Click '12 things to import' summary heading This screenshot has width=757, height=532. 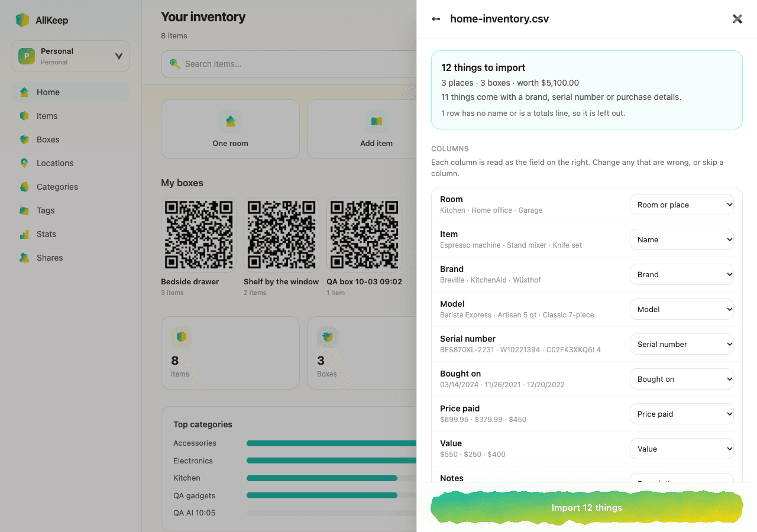[483, 67]
